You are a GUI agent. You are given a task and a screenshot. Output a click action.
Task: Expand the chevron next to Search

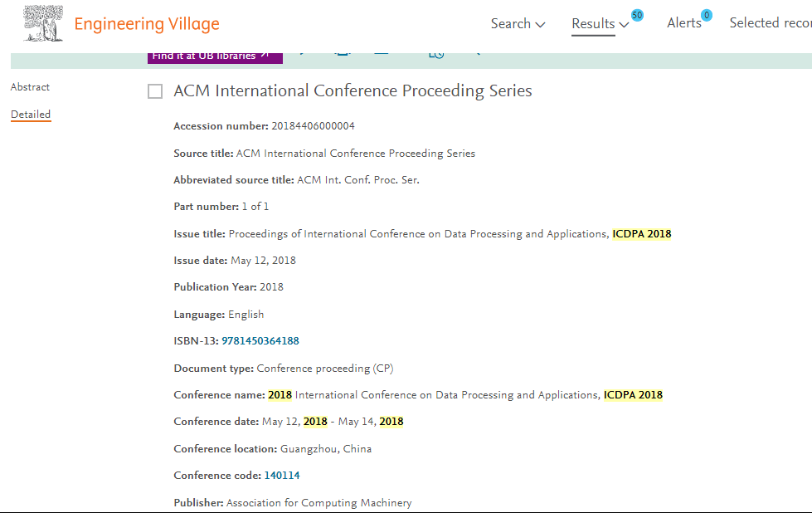point(540,24)
